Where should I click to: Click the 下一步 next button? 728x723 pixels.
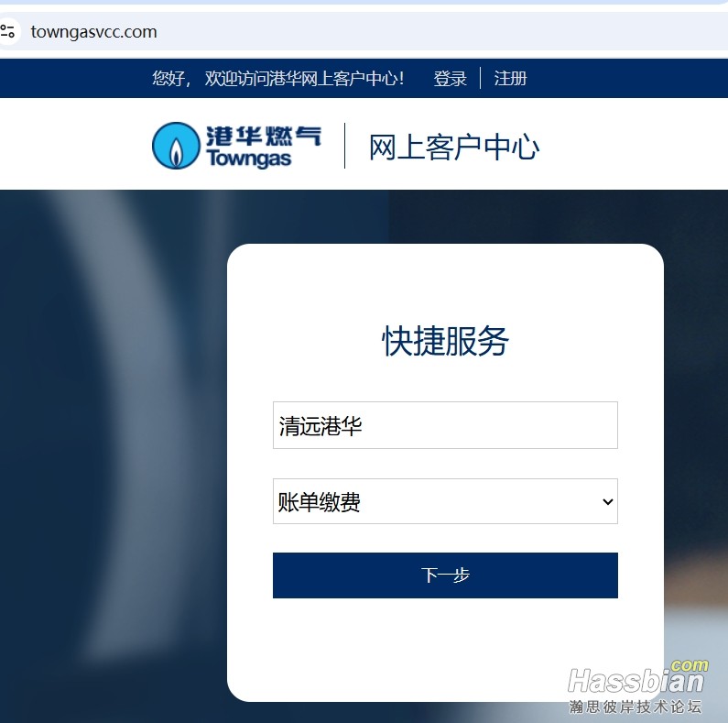click(445, 575)
